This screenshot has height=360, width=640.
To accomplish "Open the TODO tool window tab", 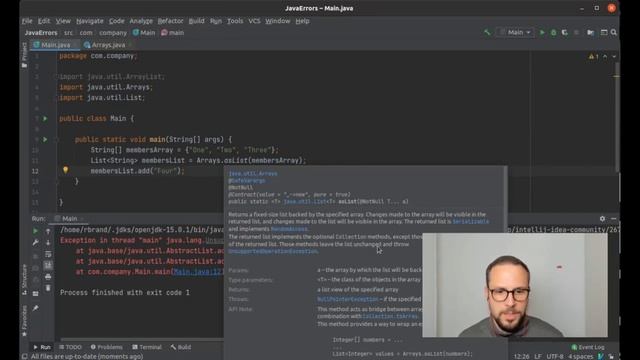I will coord(70,347).
